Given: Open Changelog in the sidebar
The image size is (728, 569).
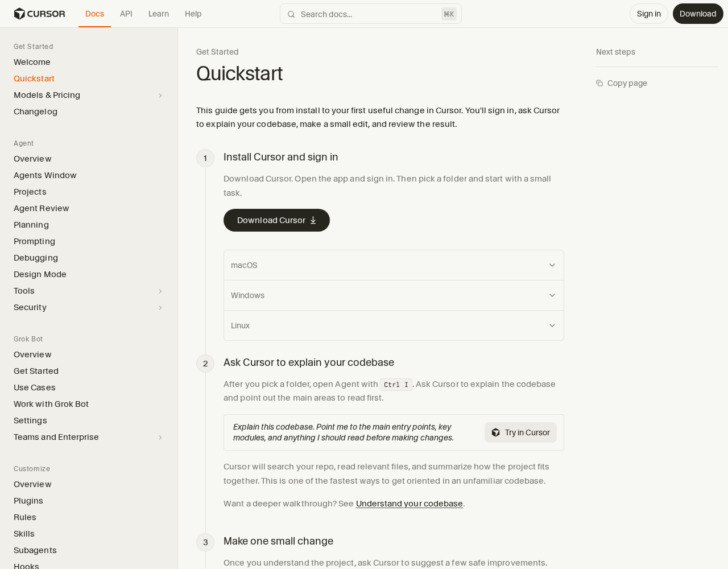Looking at the screenshot, I should [35, 112].
